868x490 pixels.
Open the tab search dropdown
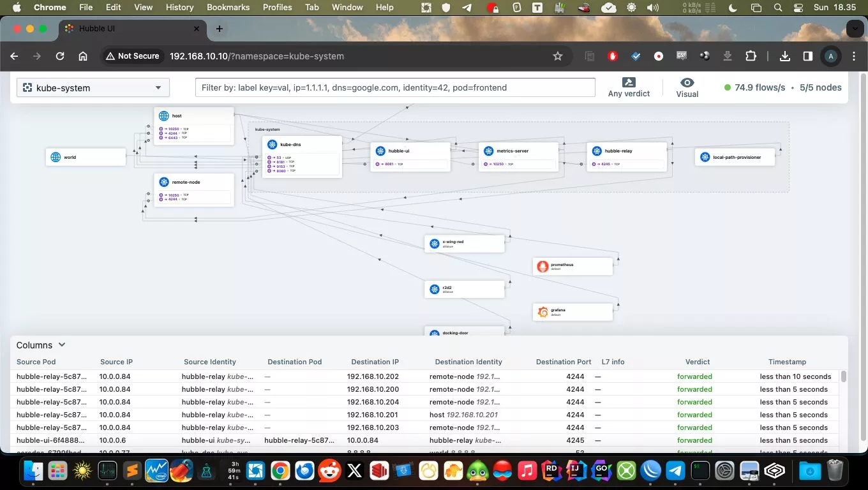(x=855, y=29)
